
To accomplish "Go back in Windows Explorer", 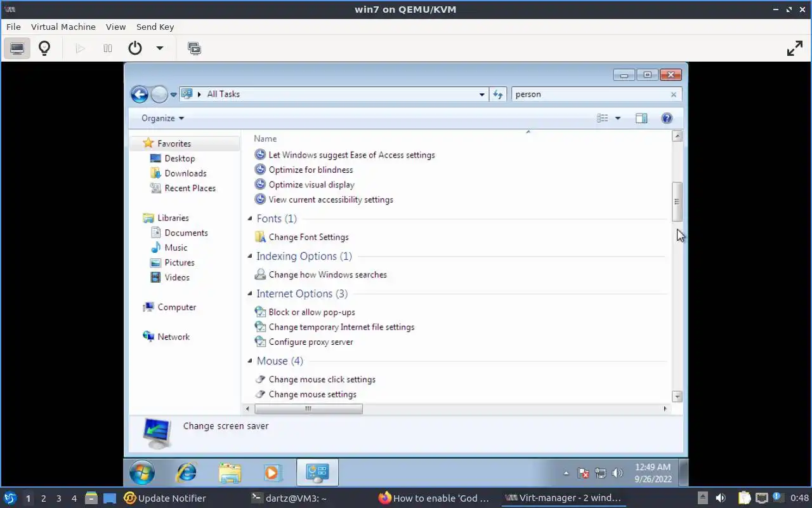I will pyautogui.click(x=140, y=95).
